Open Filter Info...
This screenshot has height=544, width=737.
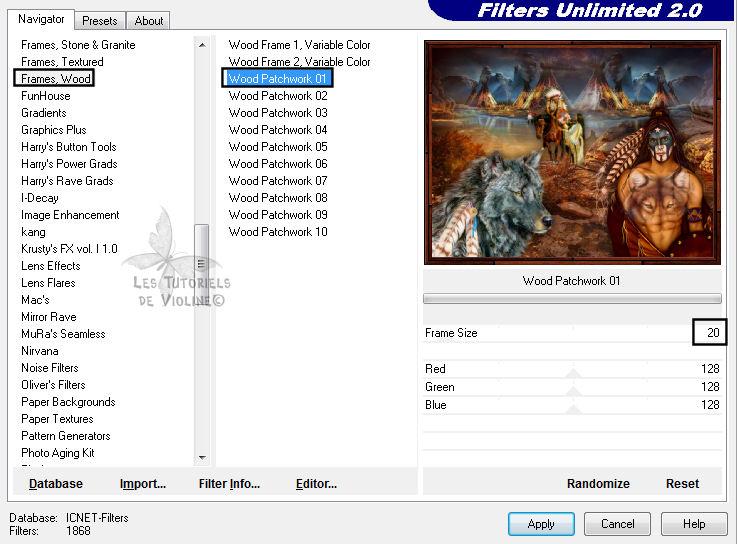(x=229, y=484)
